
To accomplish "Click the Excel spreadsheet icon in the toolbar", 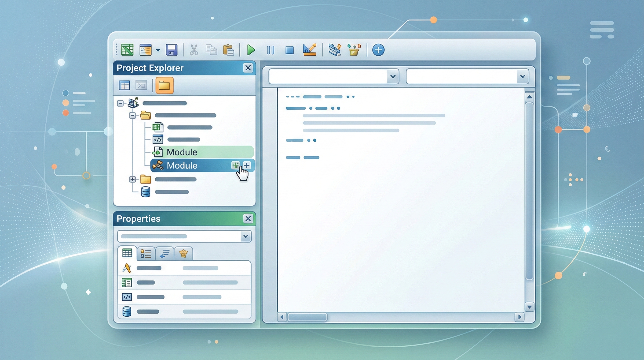I will [x=127, y=49].
